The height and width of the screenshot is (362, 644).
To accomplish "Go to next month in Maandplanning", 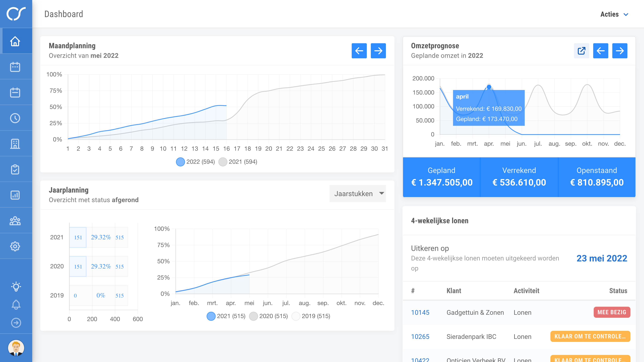I will 378,51.
